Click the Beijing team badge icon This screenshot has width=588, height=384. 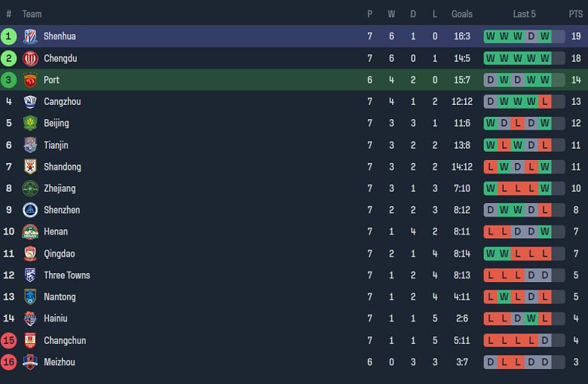30,123
